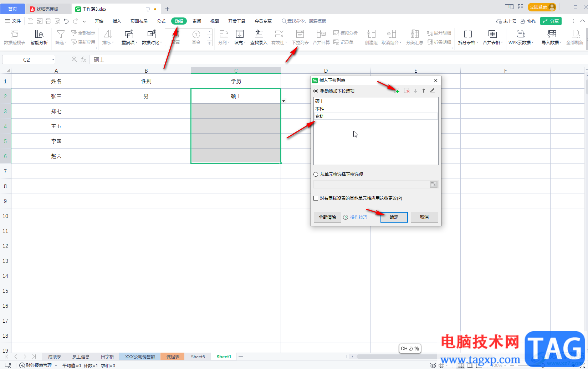Open the 操作技巧 (Tips) link
The height and width of the screenshot is (369, 588).
pos(359,217)
